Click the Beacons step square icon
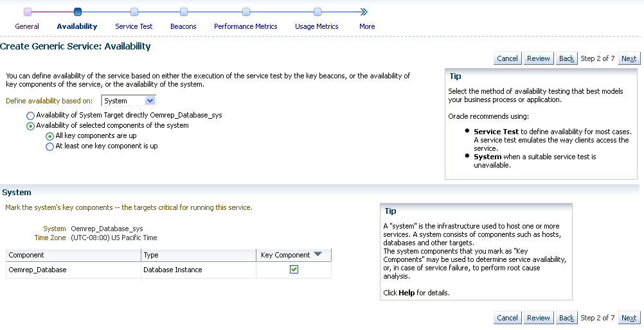The width and height of the screenshot is (644, 330). (184, 12)
